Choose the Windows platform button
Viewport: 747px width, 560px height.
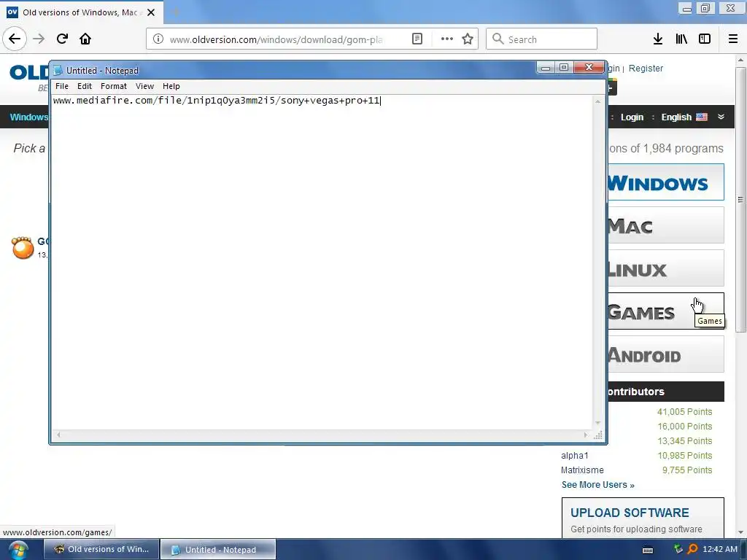tap(665, 182)
